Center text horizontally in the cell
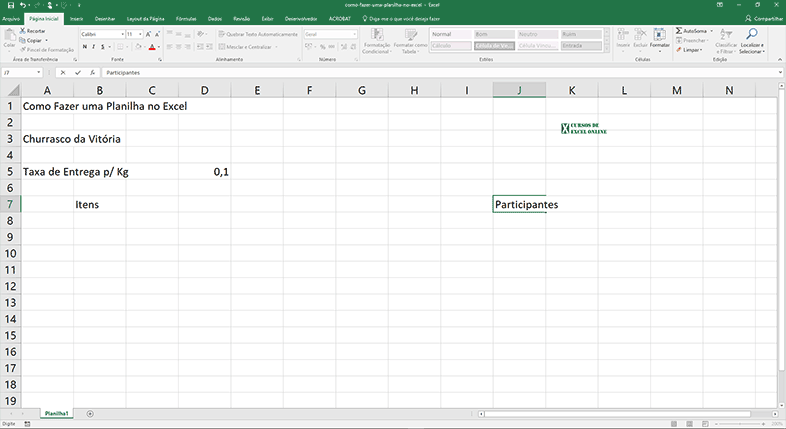 [178, 47]
